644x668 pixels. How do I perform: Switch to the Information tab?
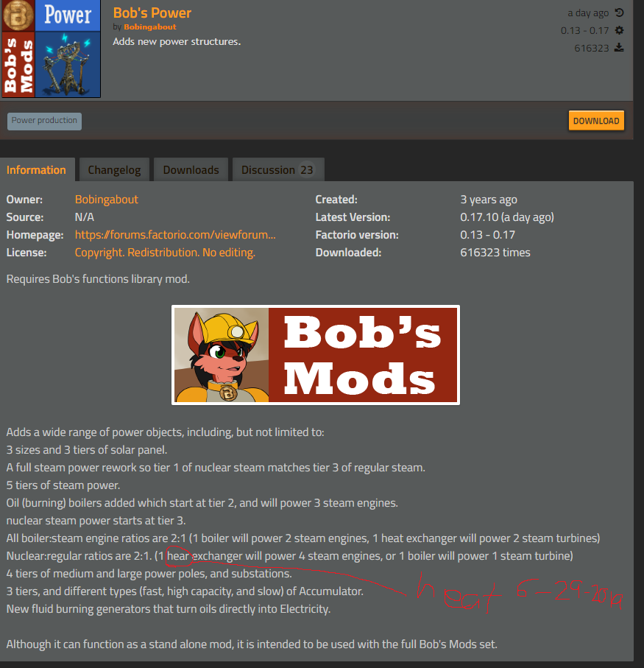pyautogui.click(x=37, y=169)
